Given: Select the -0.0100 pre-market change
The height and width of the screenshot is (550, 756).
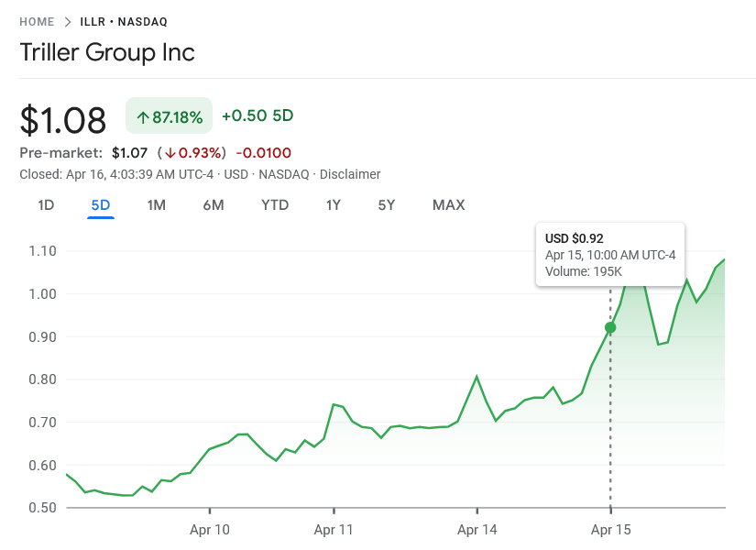Looking at the screenshot, I should [263, 153].
